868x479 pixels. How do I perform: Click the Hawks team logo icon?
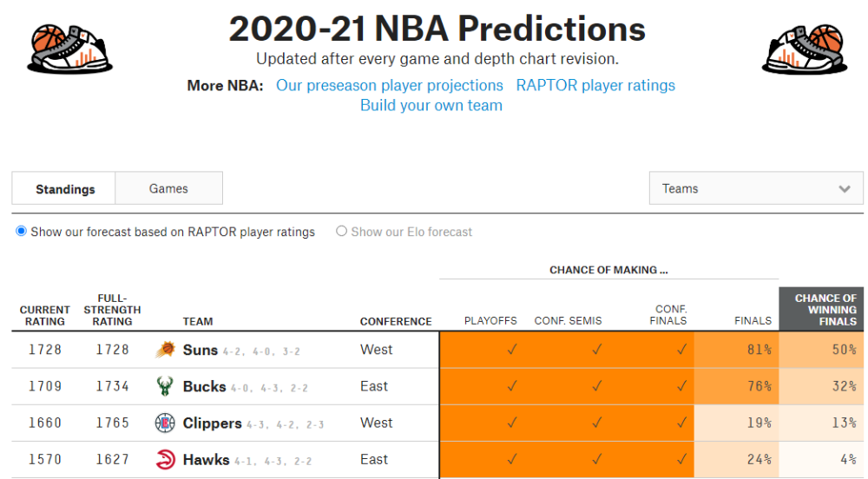coord(165,460)
